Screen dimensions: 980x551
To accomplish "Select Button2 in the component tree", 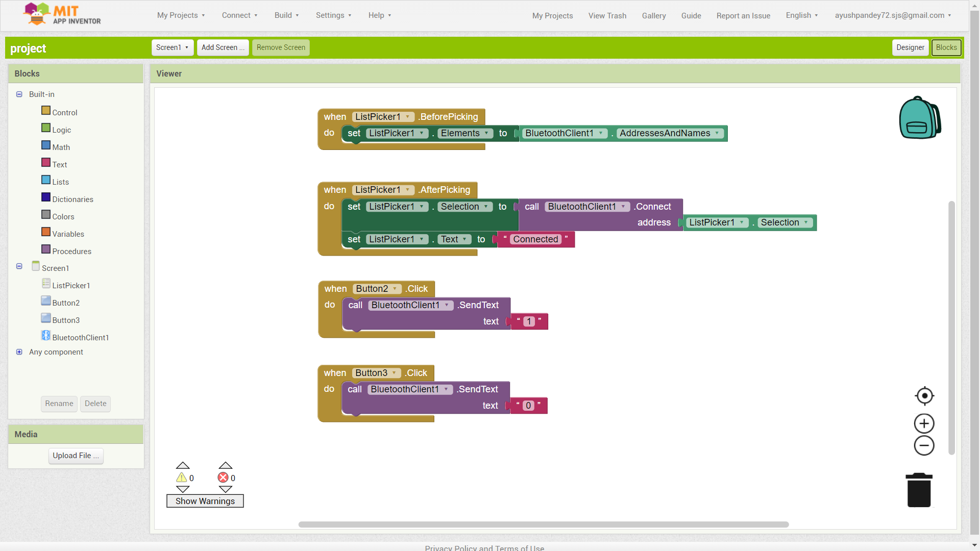I will point(66,303).
